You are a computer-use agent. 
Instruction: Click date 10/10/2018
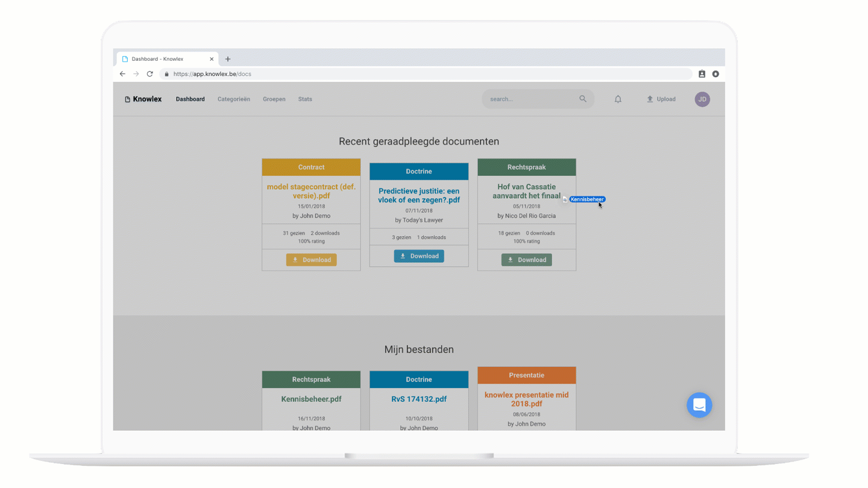click(x=419, y=419)
